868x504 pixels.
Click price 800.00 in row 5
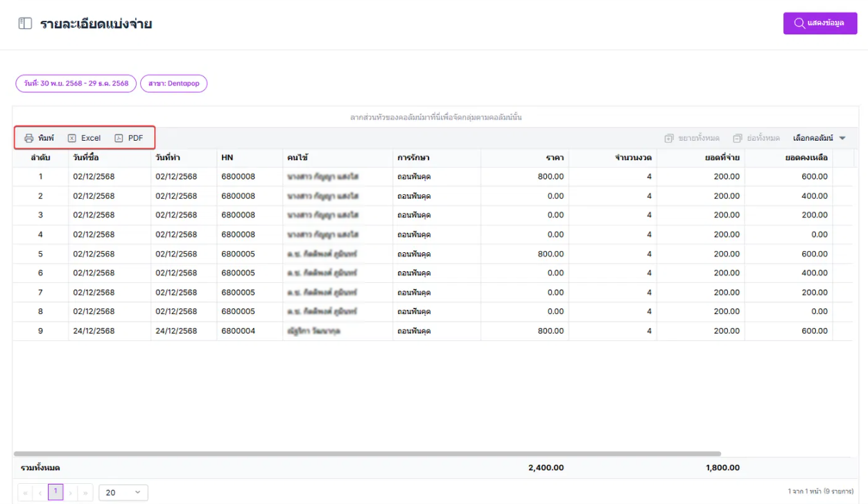(x=550, y=254)
